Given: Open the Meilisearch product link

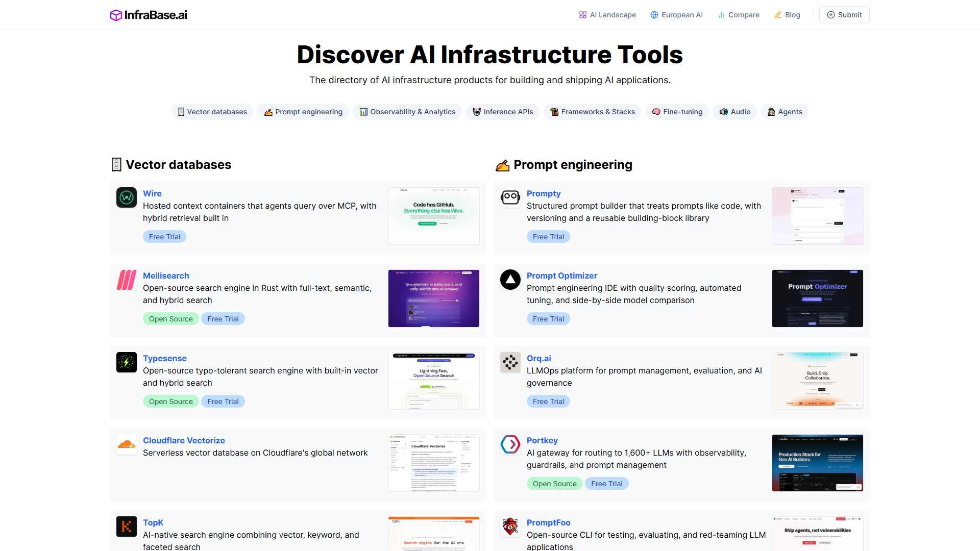Looking at the screenshot, I should 166,275.
